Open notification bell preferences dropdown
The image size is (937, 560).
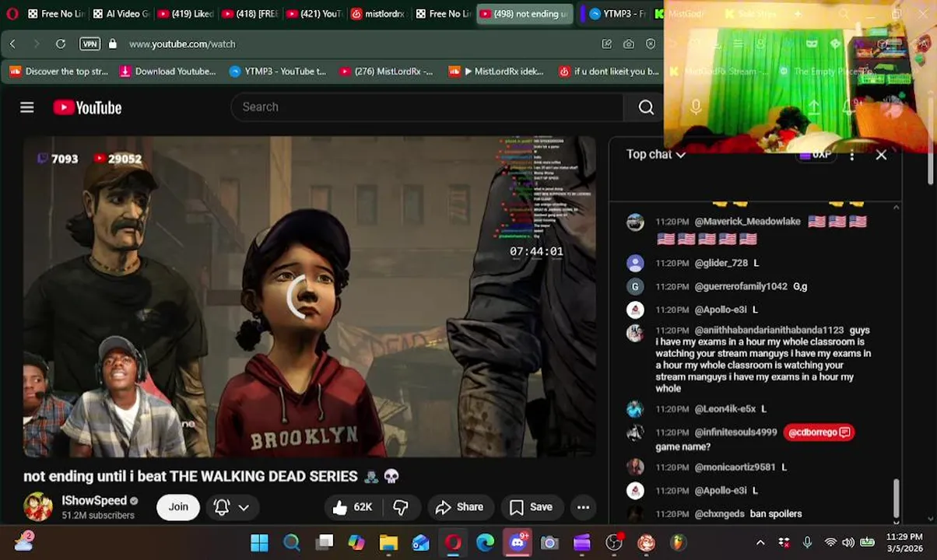[x=231, y=507]
